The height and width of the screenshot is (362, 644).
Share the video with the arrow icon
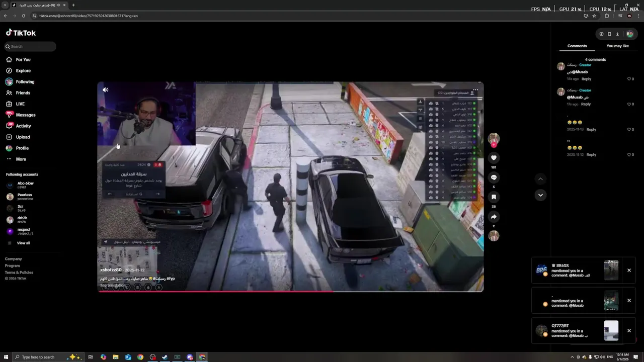coord(494,217)
